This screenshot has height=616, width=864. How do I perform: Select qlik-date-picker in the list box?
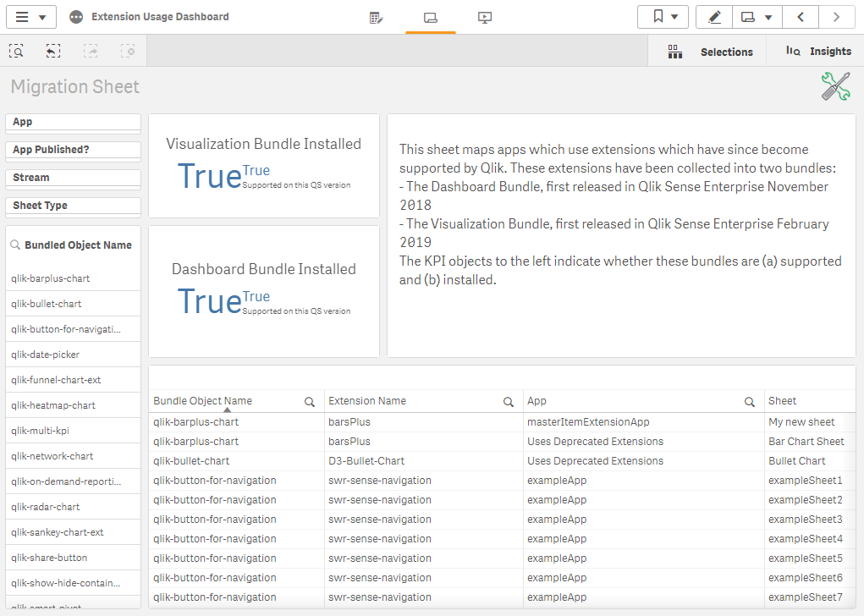tap(74, 355)
